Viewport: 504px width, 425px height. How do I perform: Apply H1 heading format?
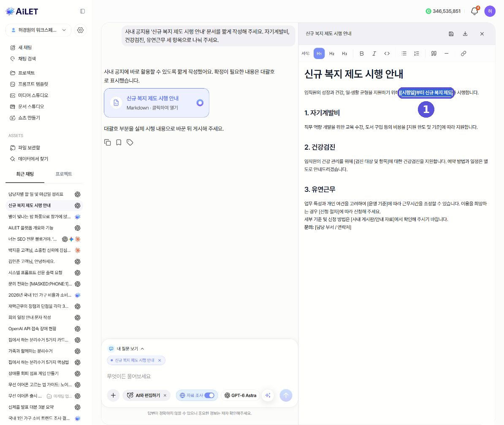coord(319,54)
